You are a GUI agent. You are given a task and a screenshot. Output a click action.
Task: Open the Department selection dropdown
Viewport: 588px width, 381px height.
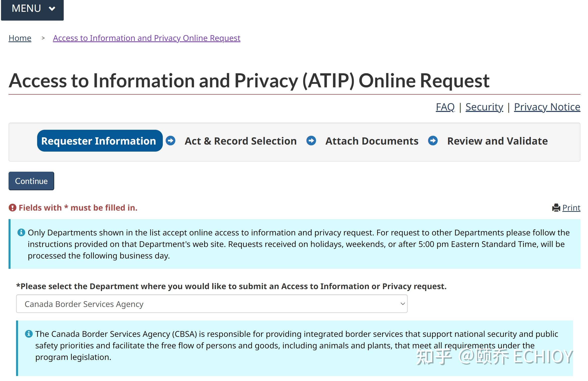[x=211, y=304]
